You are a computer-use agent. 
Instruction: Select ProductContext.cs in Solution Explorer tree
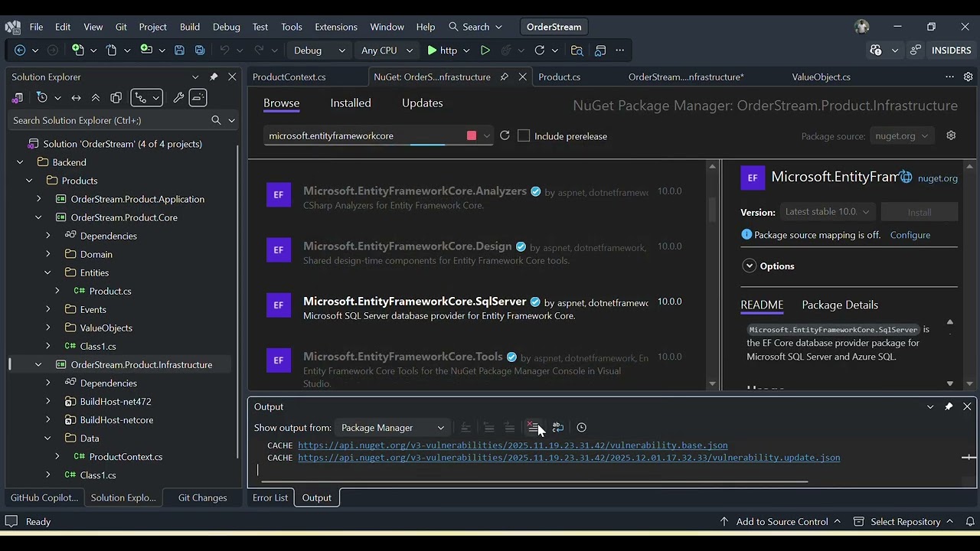click(126, 457)
